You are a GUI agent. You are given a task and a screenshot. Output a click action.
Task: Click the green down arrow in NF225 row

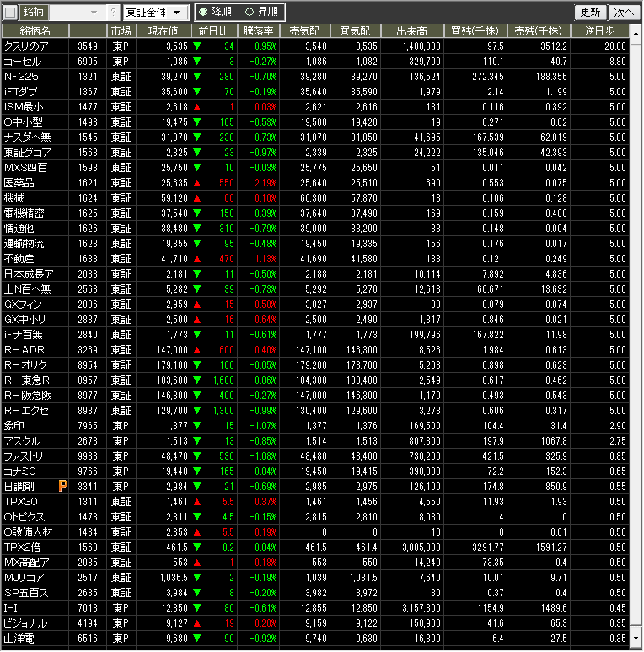click(x=197, y=77)
